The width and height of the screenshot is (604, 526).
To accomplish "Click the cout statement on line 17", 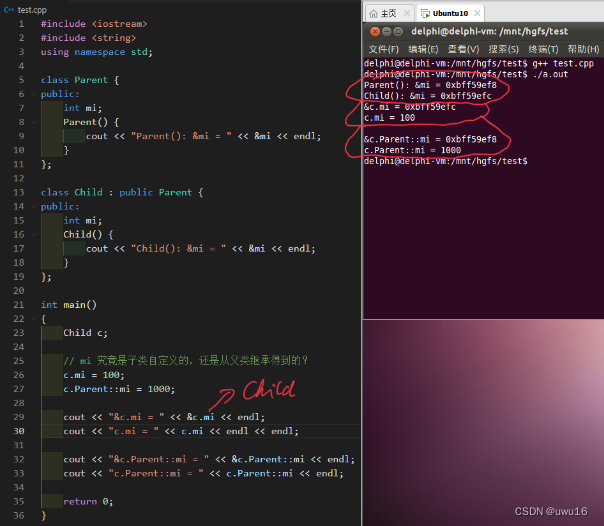I will click(x=200, y=248).
